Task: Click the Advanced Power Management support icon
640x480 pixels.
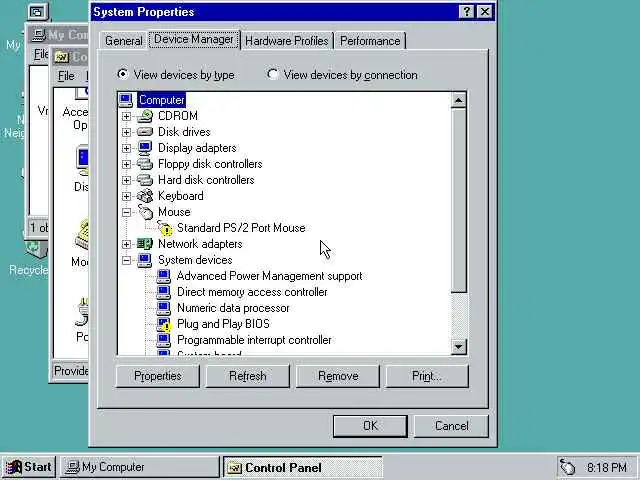Action: [x=164, y=276]
